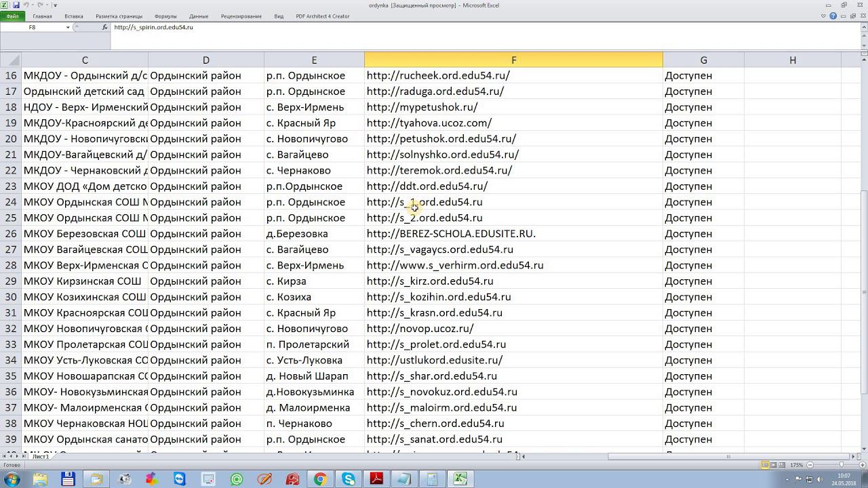
Task: Switch to the Вставка ribbon tab
Action: pyautogui.click(x=74, y=16)
